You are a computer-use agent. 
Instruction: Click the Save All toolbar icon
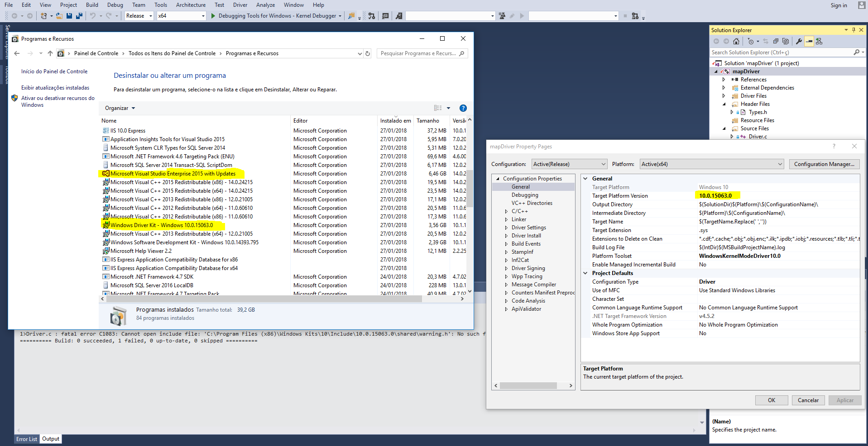point(79,16)
